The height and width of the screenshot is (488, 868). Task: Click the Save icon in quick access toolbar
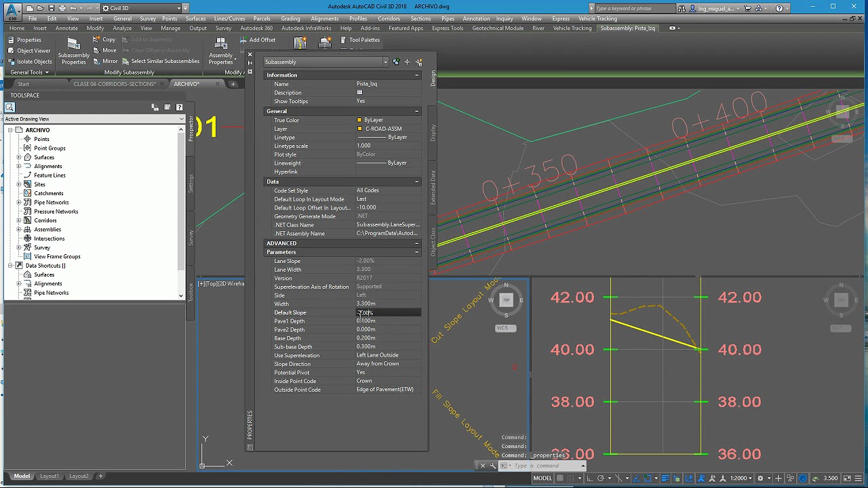[x=52, y=8]
